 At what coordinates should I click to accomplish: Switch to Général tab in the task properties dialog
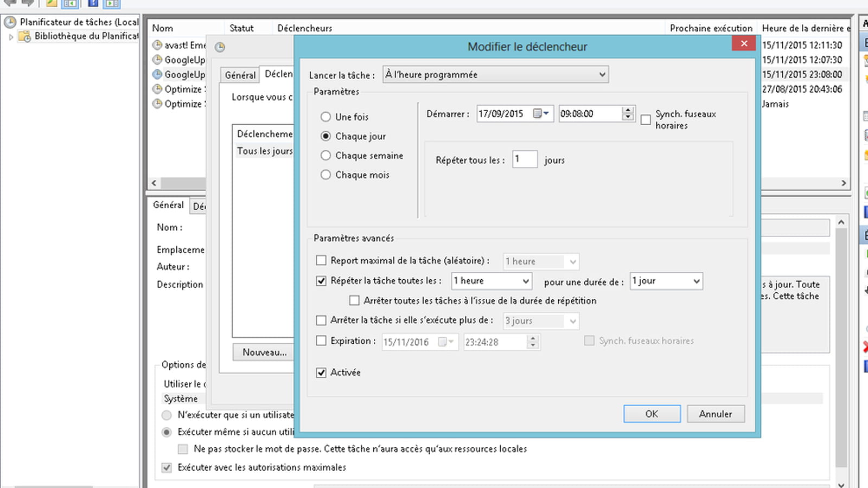point(240,75)
